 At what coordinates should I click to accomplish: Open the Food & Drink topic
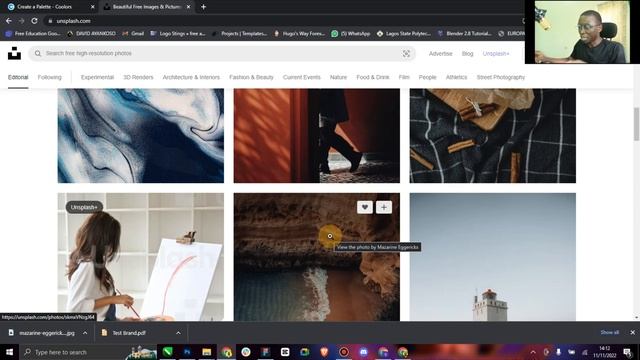pos(373,77)
